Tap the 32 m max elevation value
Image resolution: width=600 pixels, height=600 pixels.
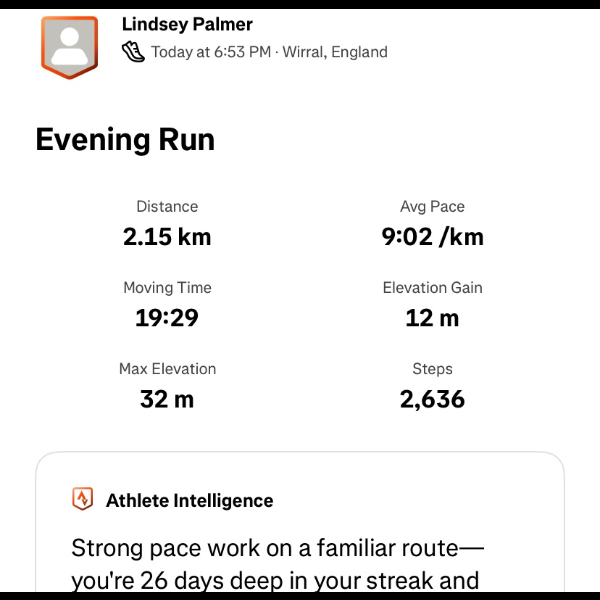[x=167, y=399]
